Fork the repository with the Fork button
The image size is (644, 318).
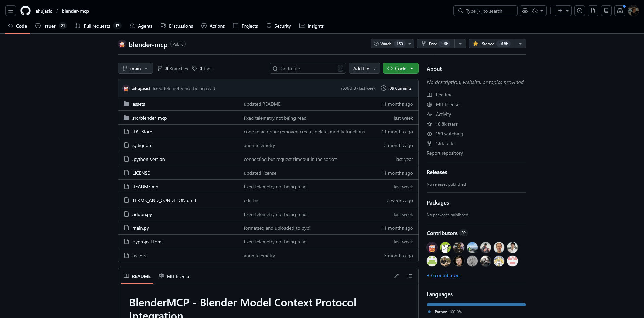click(436, 44)
